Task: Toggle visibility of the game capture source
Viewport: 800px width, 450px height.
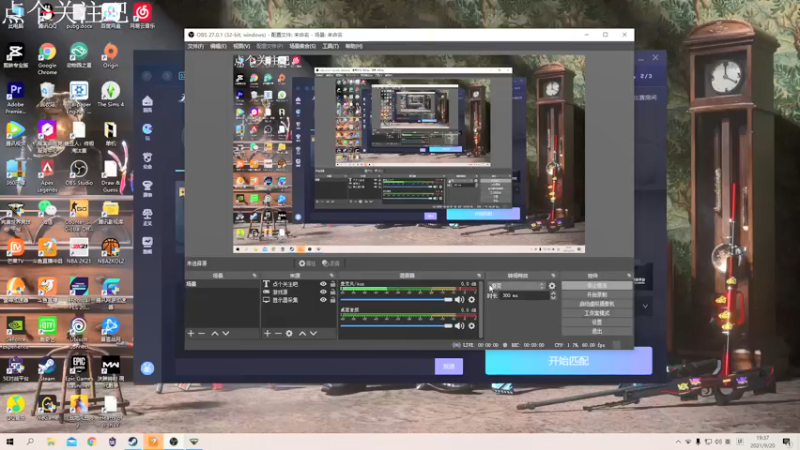Action: pos(323,292)
